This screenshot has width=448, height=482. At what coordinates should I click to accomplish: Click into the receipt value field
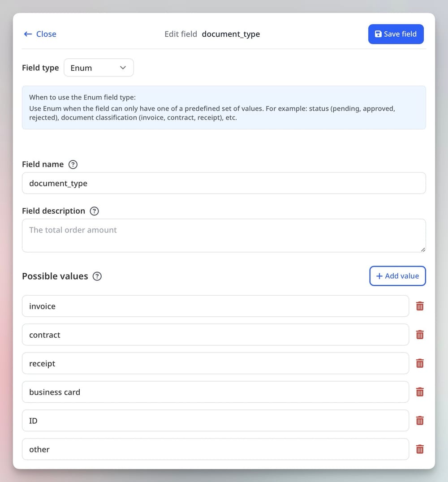click(215, 363)
